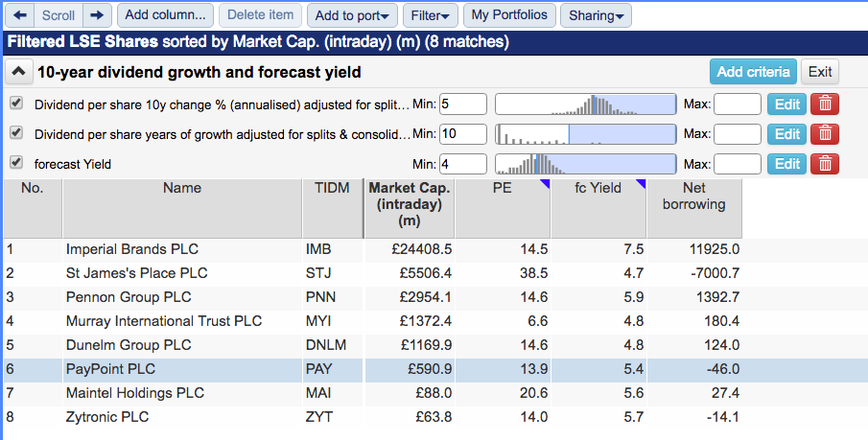Edit the years of growth criterion

coord(786,134)
